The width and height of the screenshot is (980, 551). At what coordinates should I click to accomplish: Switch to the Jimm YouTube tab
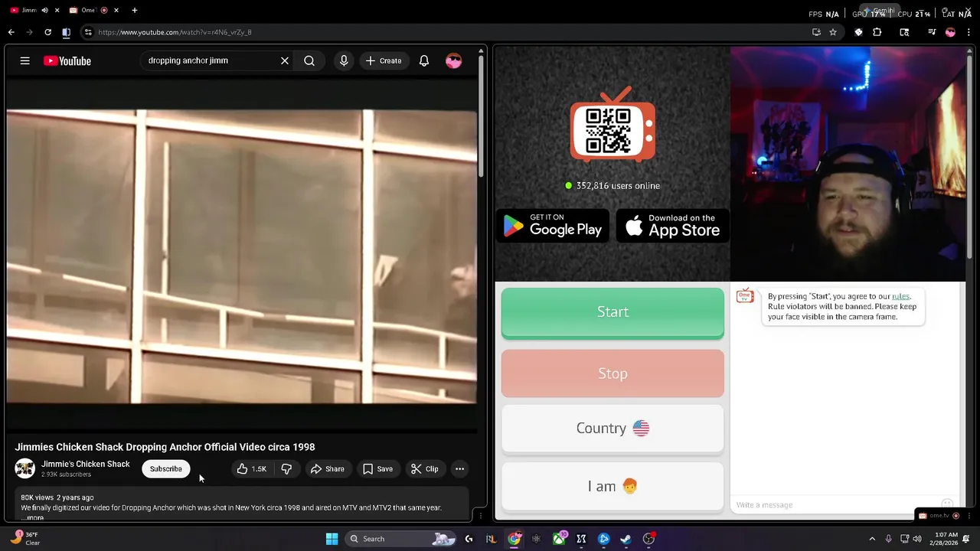pyautogui.click(x=28, y=10)
